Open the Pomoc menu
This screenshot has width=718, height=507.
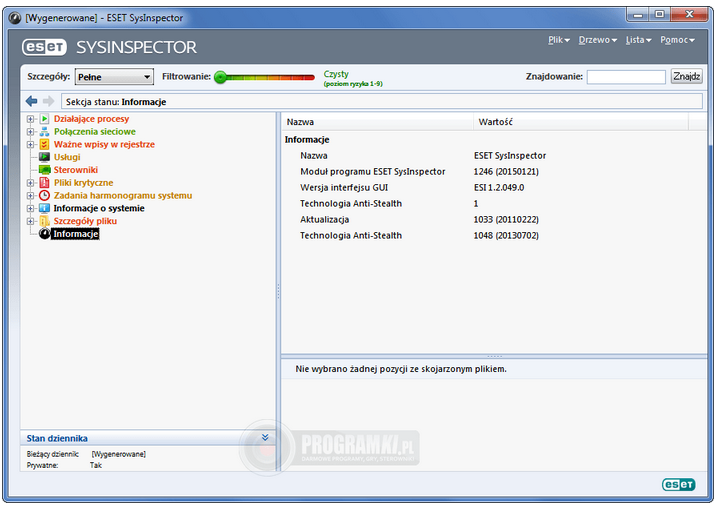pos(677,40)
